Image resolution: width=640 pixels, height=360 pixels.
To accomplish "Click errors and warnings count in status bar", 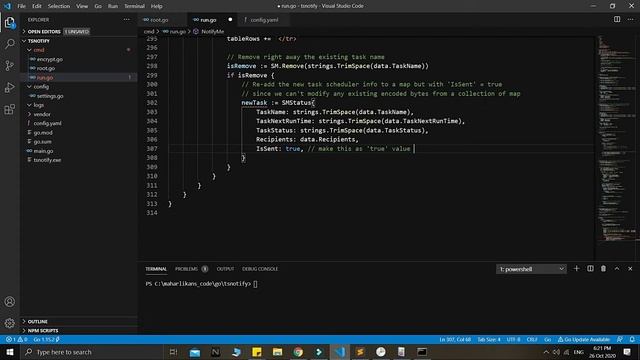I will [16, 339].
